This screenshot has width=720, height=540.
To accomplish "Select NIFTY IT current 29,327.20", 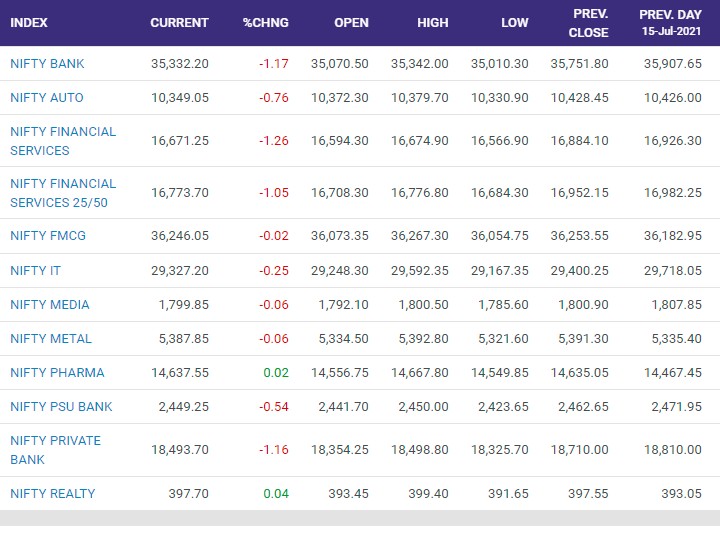I will 180,270.
